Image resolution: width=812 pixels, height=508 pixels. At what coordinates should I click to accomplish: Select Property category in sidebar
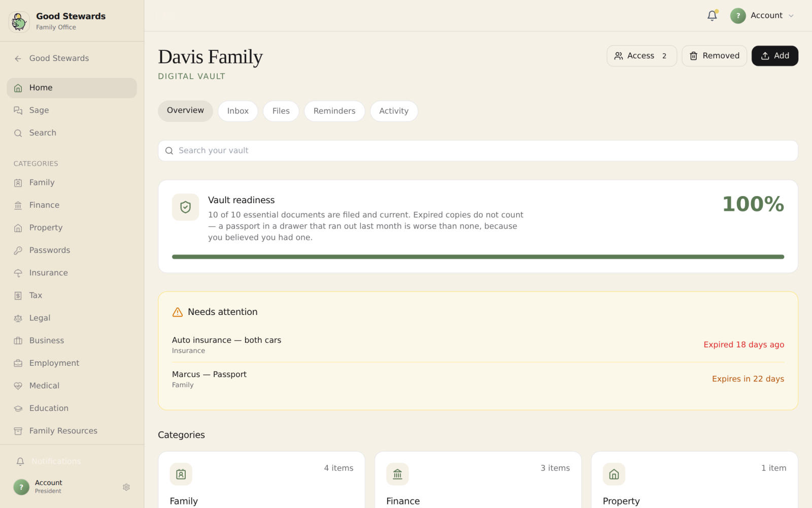72,228
